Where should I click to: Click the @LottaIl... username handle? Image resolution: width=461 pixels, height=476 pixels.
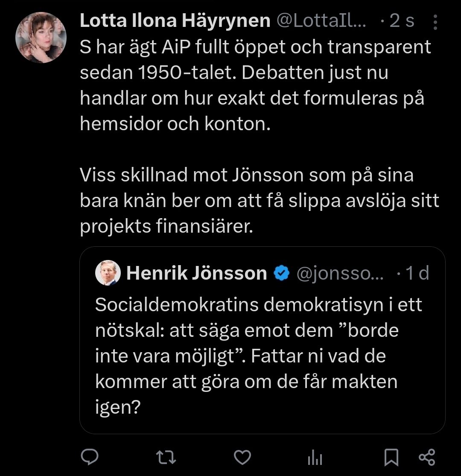point(322,21)
